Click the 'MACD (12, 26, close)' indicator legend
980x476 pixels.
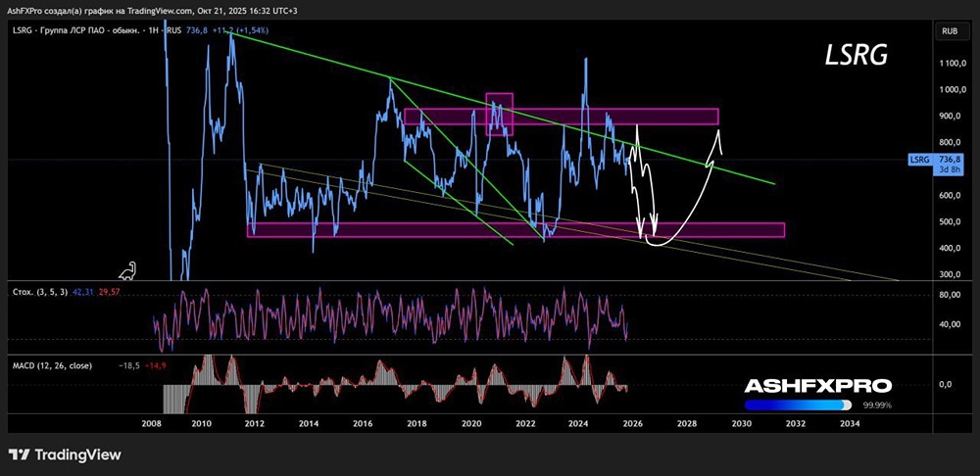click(x=53, y=365)
